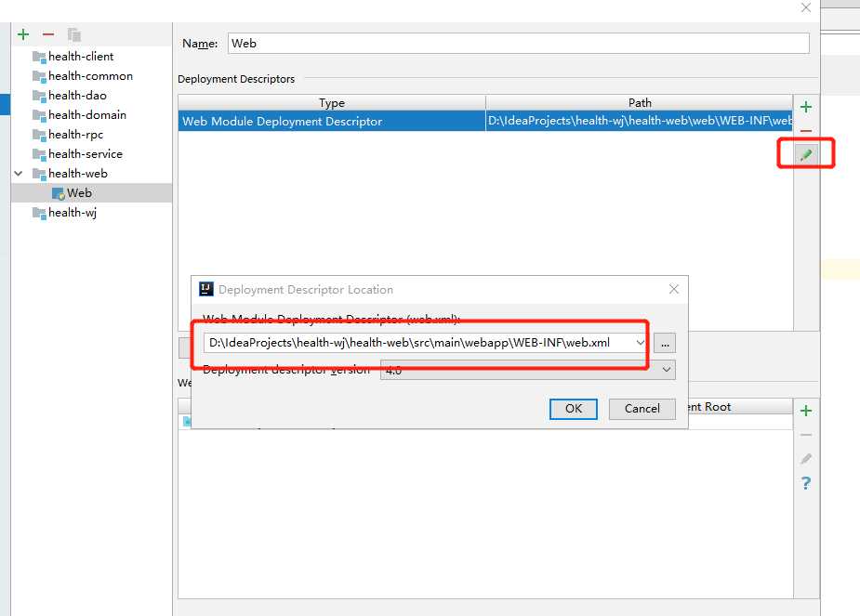Select health-web module
Image resolution: width=860 pixels, height=616 pixels.
[x=78, y=174]
